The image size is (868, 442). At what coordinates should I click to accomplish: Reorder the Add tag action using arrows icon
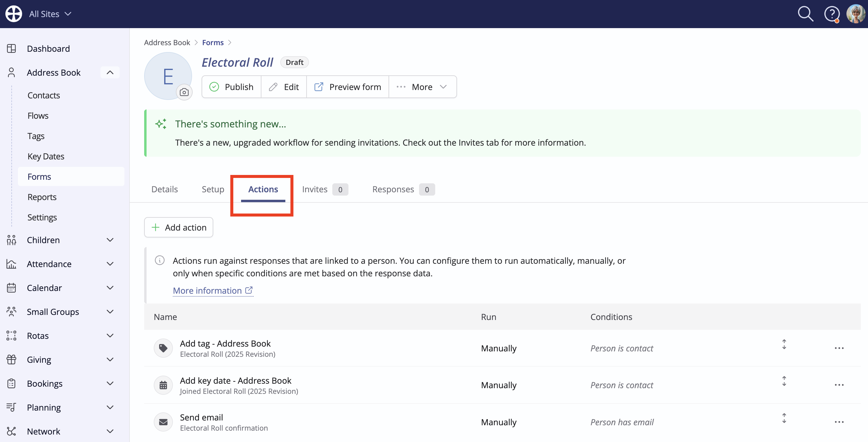[x=784, y=344]
